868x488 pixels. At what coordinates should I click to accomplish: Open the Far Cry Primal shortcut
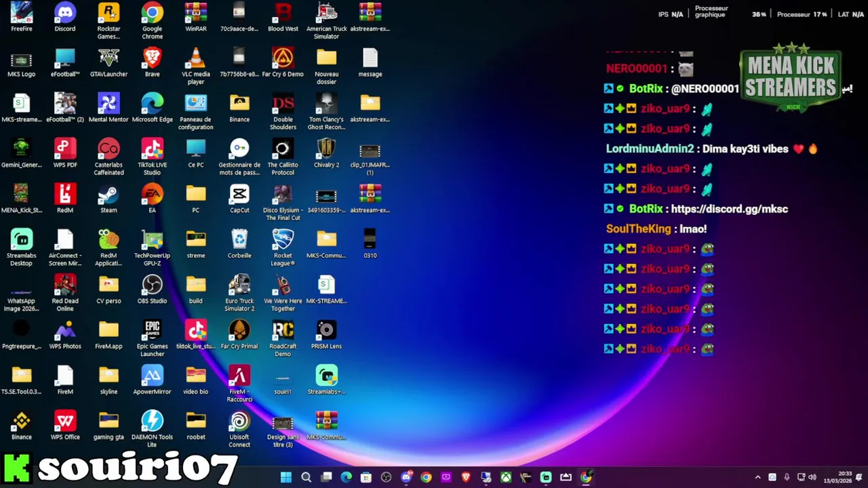pos(239,335)
